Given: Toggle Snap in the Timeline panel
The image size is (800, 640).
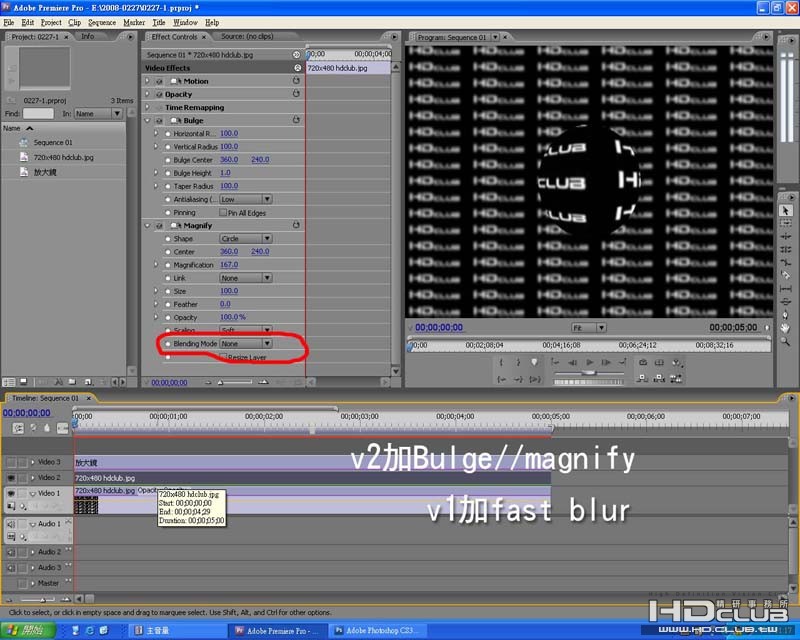Looking at the screenshot, I should coord(18,428).
